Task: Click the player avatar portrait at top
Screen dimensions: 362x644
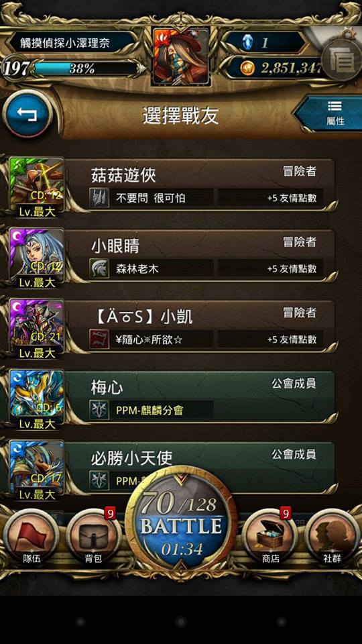Action: pos(181,56)
